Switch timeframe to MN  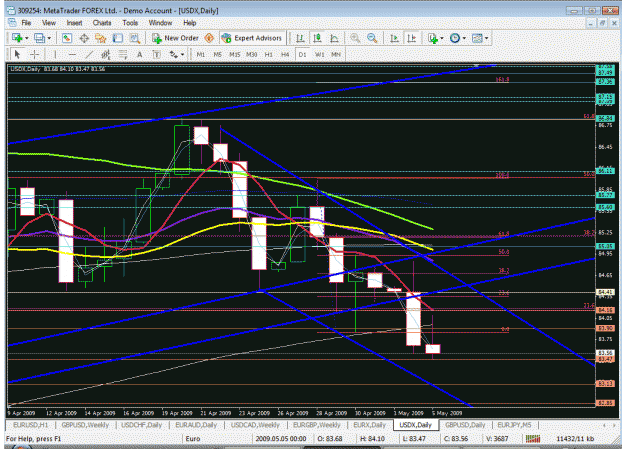[x=336, y=54]
